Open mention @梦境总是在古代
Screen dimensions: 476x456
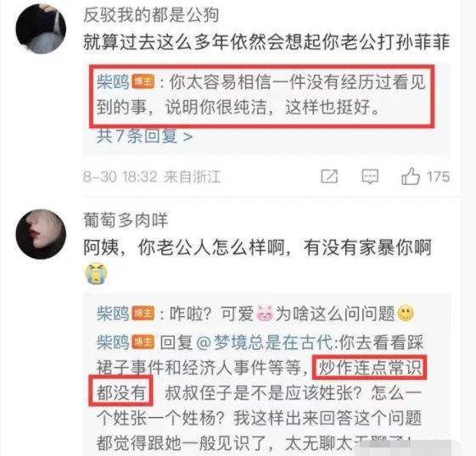[265, 342]
